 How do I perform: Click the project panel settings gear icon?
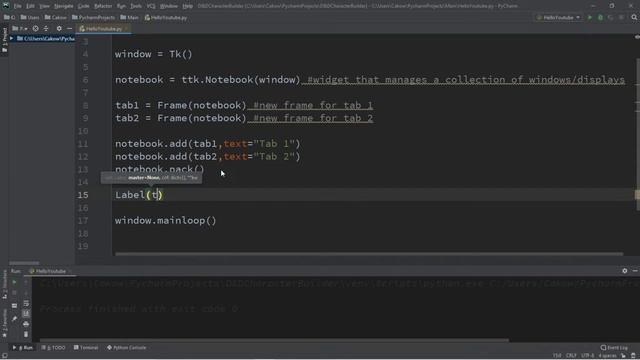59,29
